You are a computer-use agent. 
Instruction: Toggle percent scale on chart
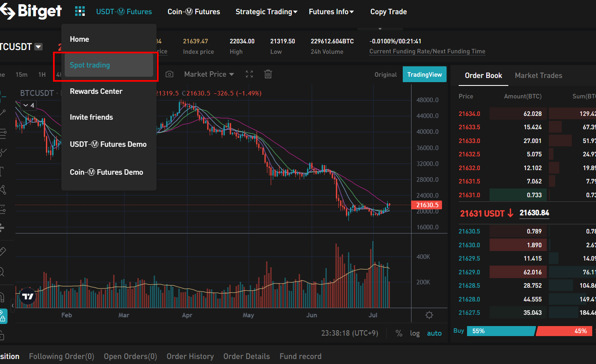(399, 333)
